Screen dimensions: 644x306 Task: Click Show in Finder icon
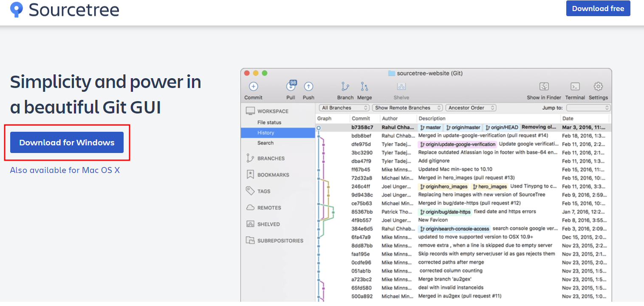544,87
